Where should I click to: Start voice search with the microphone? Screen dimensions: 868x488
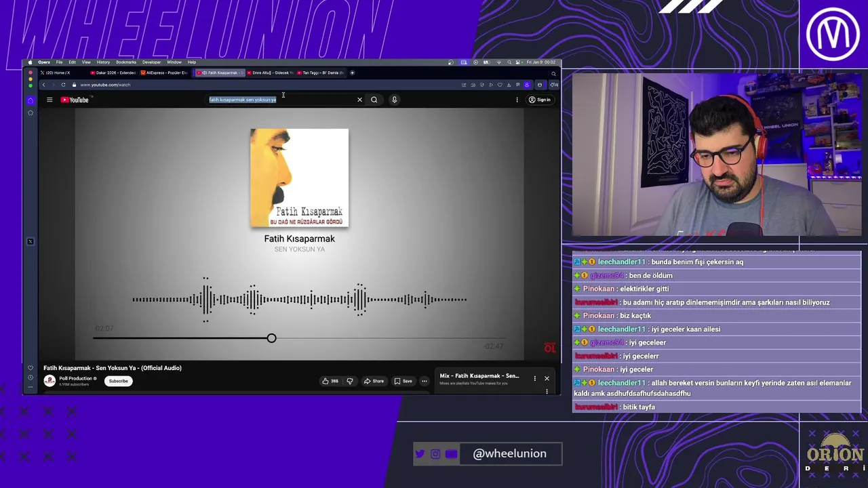coord(394,100)
